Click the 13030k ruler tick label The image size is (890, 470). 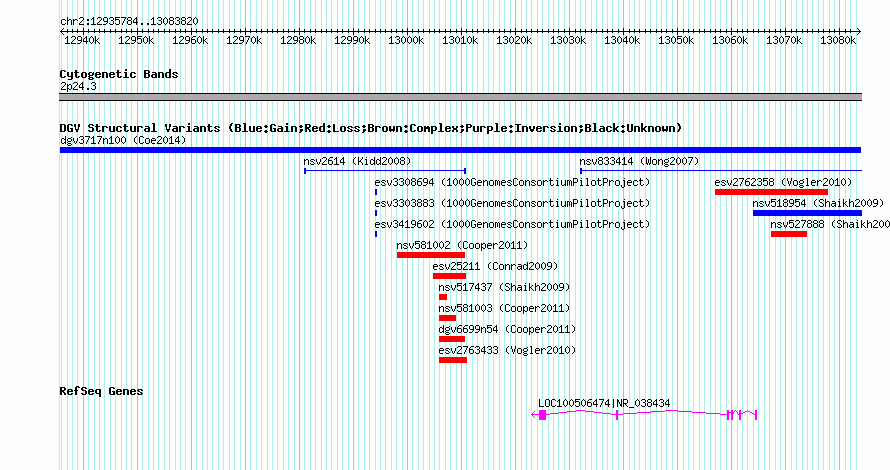tap(568, 40)
